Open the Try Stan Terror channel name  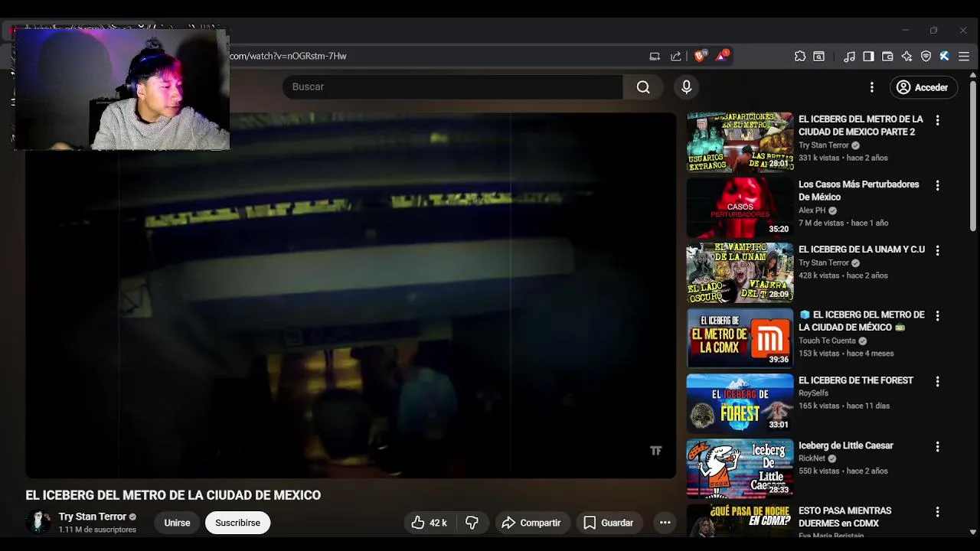(x=93, y=517)
